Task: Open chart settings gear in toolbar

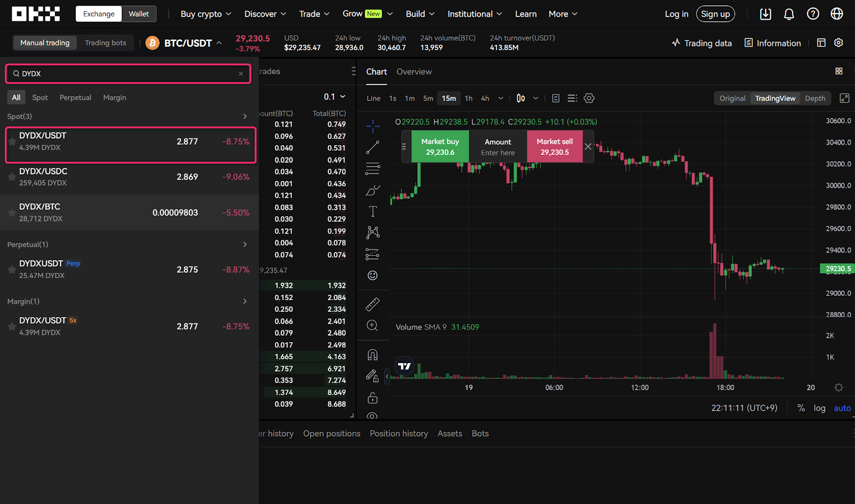Action: coord(589,98)
